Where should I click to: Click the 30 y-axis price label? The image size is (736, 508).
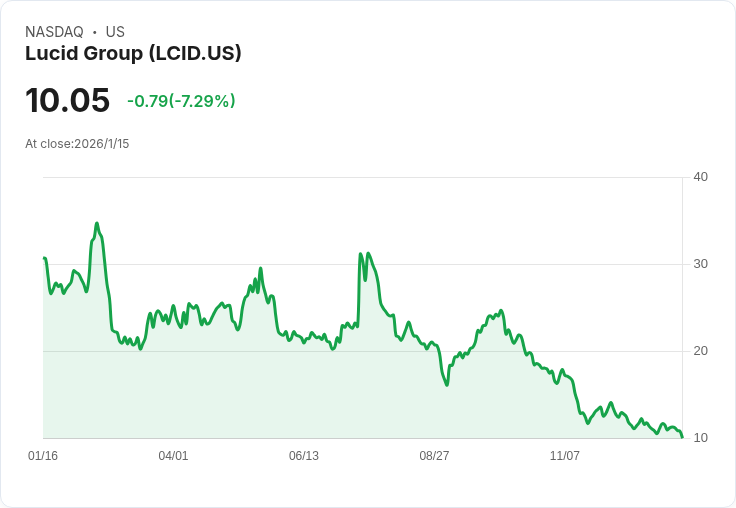[x=700, y=264]
